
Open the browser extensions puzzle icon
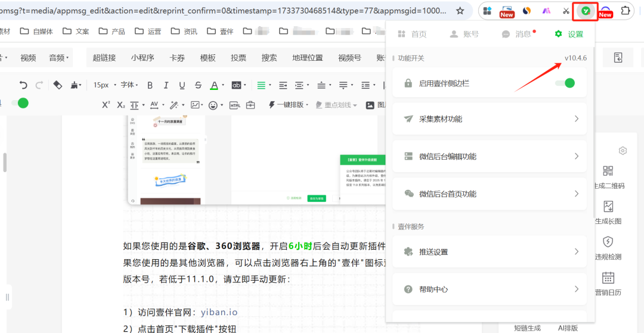tap(625, 11)
